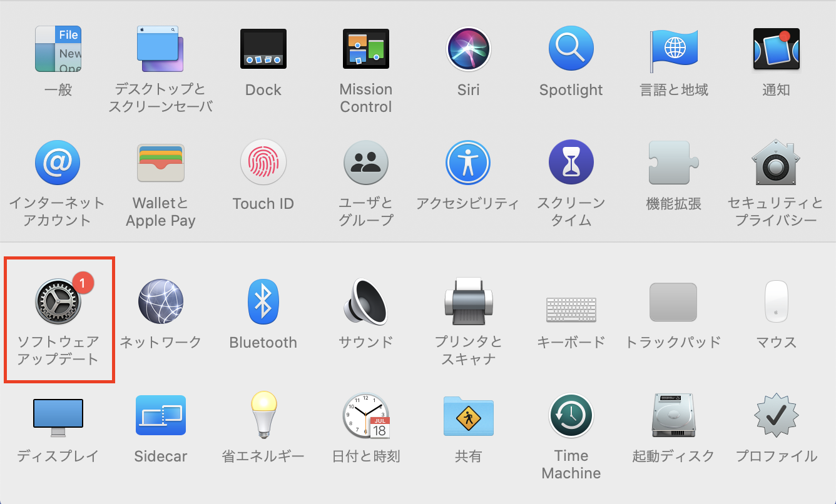Image resolution: width=836 pixels, height=504 pixels.
Task: Open Mission Control preferences
Action: pyautogui.click(x=366, y=49)
